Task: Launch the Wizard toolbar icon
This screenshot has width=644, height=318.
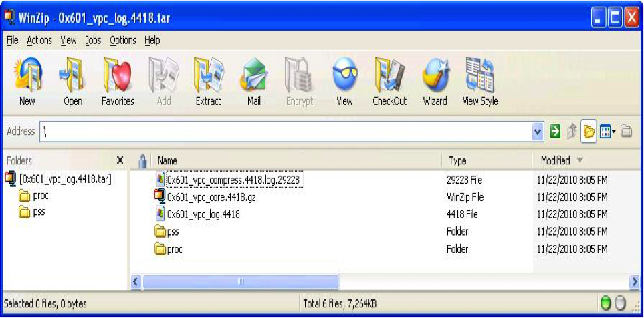Action: [435, 75]
